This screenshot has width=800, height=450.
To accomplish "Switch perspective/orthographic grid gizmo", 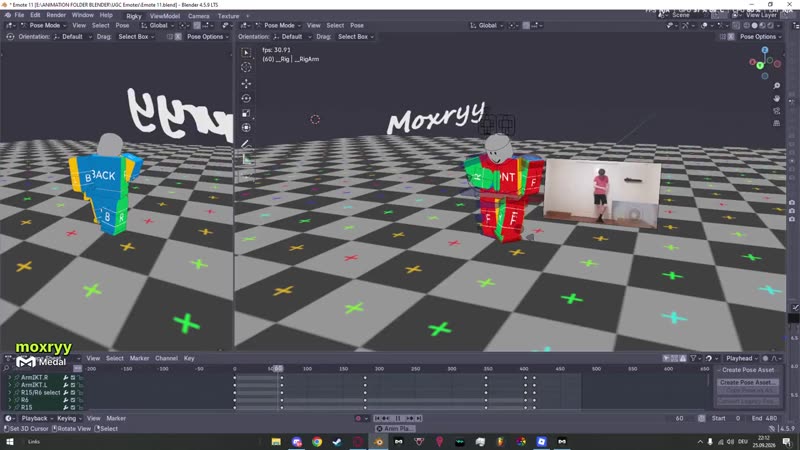I will [777, 123].
